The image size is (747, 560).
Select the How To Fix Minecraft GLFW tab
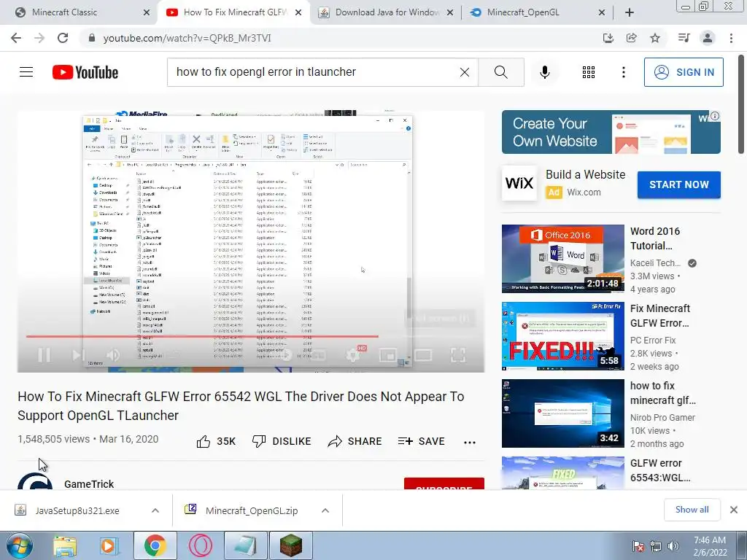[x=236, y=12]
